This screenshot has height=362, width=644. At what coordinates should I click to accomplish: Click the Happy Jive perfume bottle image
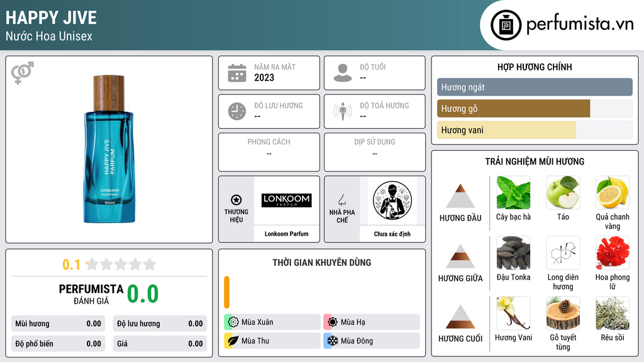click(x=109, y=149)
